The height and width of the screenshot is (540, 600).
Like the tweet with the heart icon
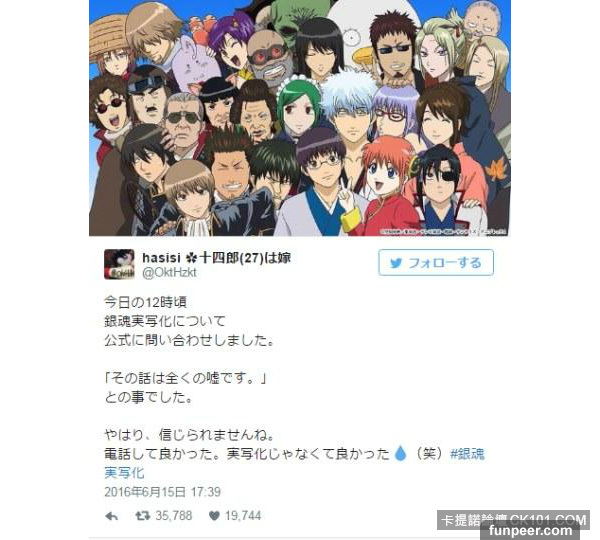tap(214, 516)
